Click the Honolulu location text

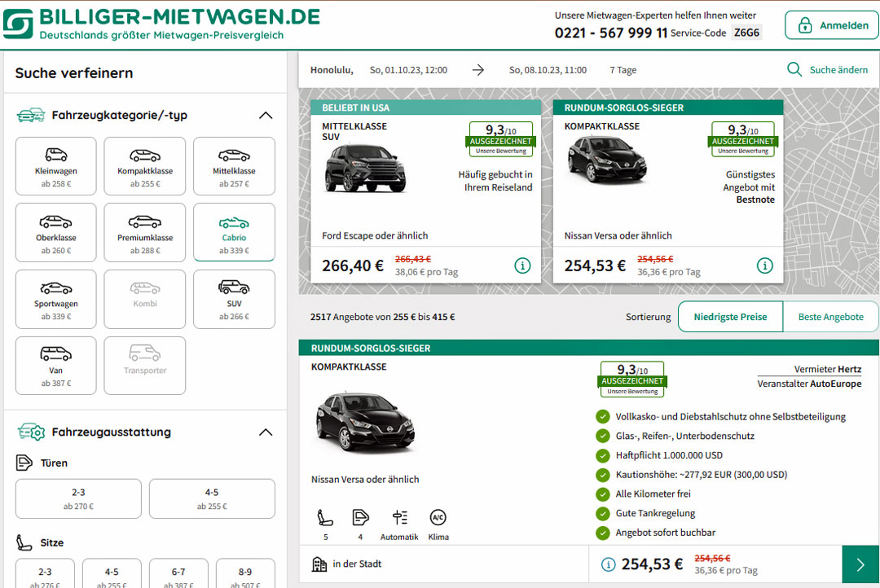click(332, 70)
